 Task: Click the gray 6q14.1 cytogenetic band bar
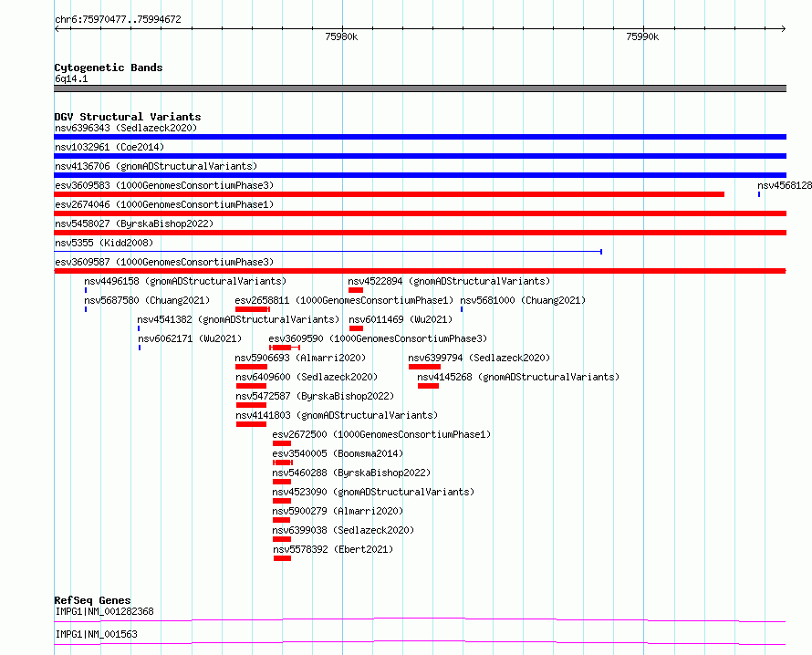420,88
